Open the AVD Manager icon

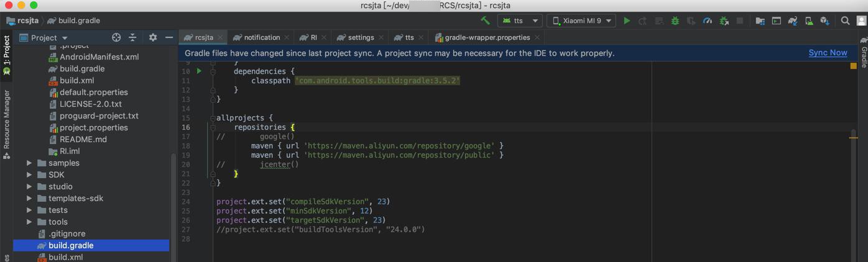click(x=809, y=20)
